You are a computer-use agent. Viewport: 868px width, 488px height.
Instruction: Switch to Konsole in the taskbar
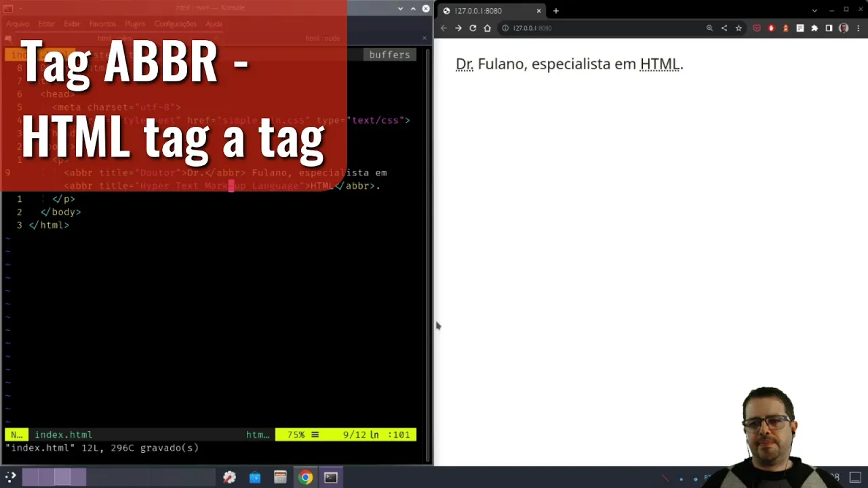[x=331, y=477]
